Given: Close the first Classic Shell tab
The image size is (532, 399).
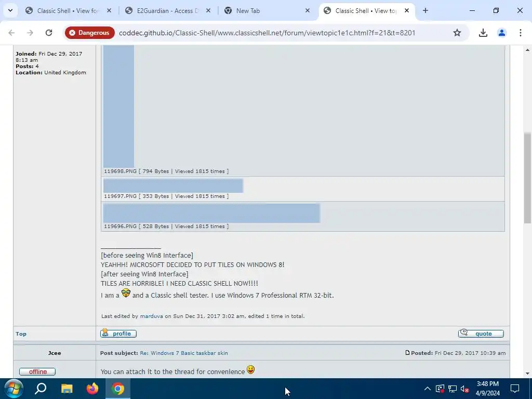Looking at the screenshot, I should tap(109, 10).
